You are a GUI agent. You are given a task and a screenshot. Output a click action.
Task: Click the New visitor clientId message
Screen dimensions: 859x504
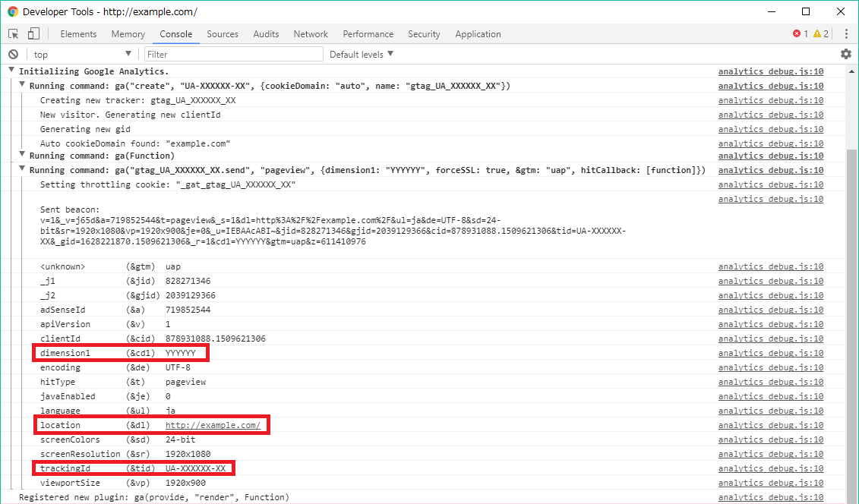point(131,115)
